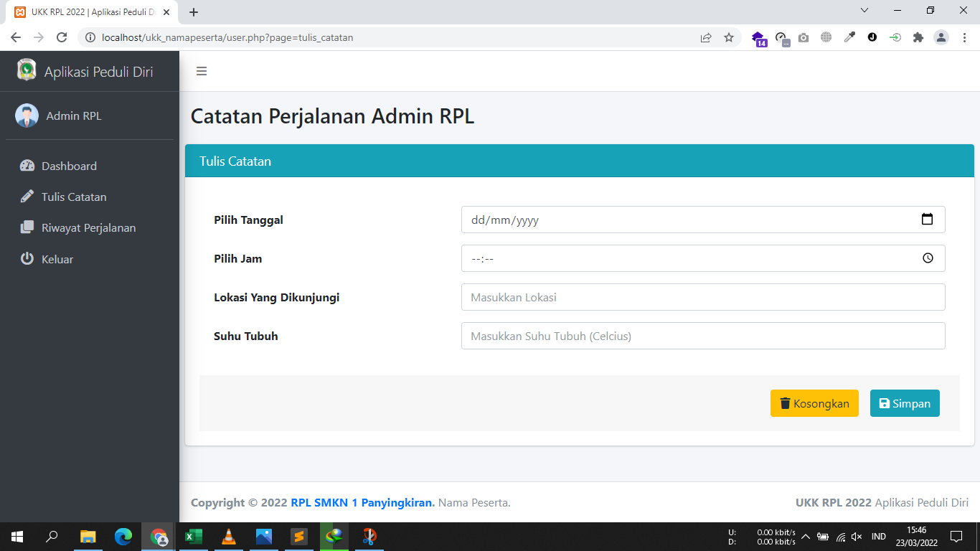Toggle the sidebar with the hamburger icon

pos(202,71)
